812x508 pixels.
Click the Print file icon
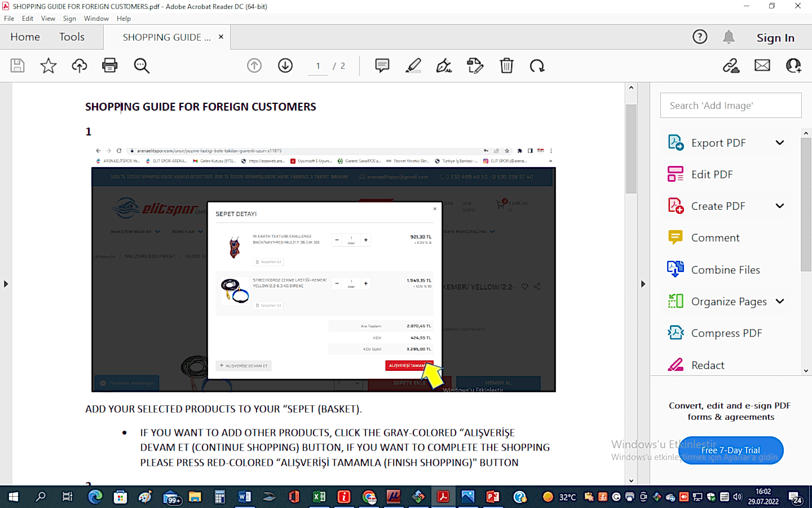(x=110, y=65)
